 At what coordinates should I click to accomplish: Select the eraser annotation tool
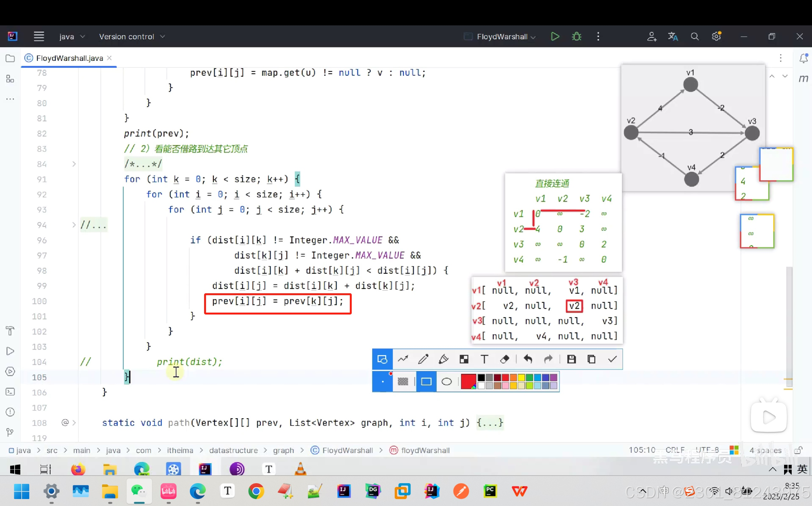[504, 359]
